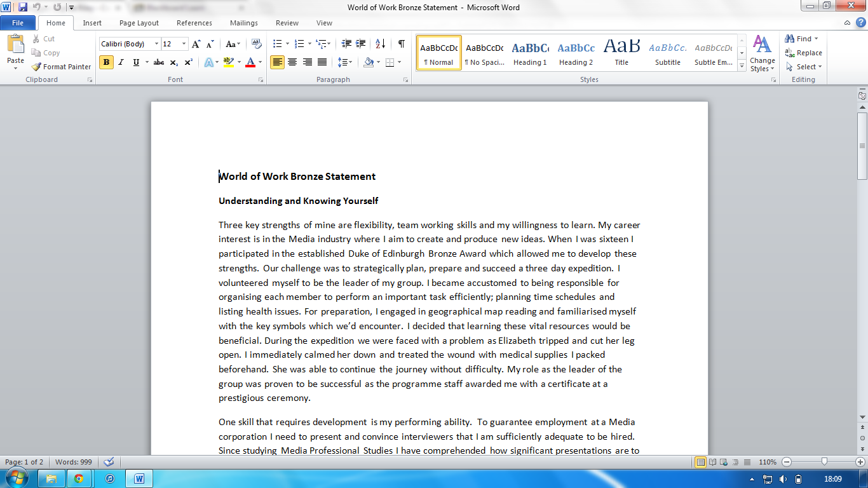
Task: Open the Review ribbon tab
Action: (287, 23)
